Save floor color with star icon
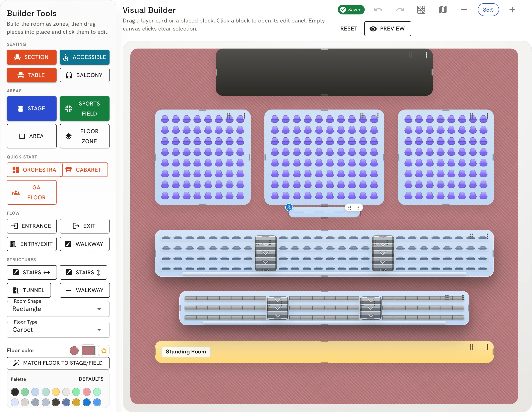This screenshot has width=532, height=412. 104,351
